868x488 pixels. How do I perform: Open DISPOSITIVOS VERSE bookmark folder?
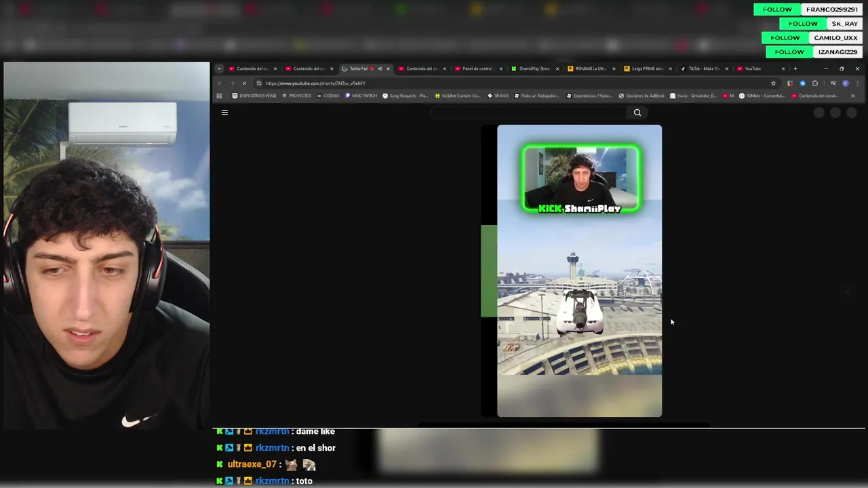(254, 96)
